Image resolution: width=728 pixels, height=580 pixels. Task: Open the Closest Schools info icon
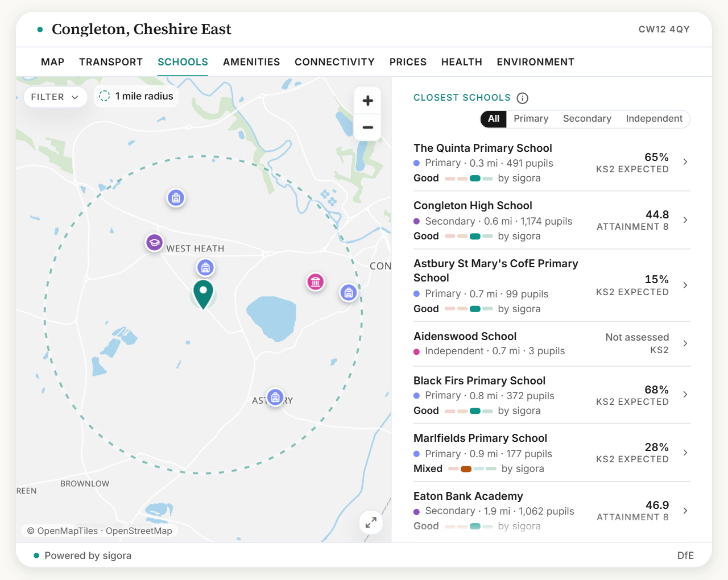522,98
